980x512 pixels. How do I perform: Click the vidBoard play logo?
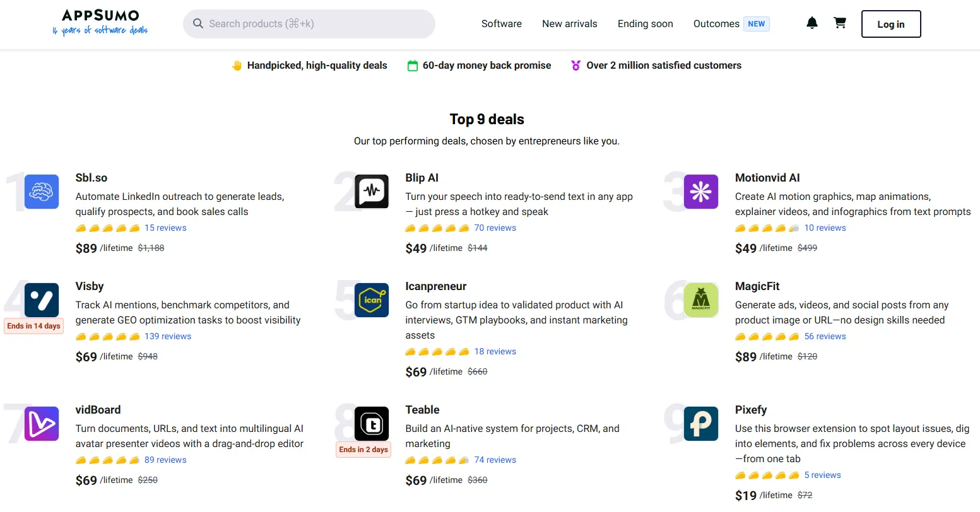point(41,424)
